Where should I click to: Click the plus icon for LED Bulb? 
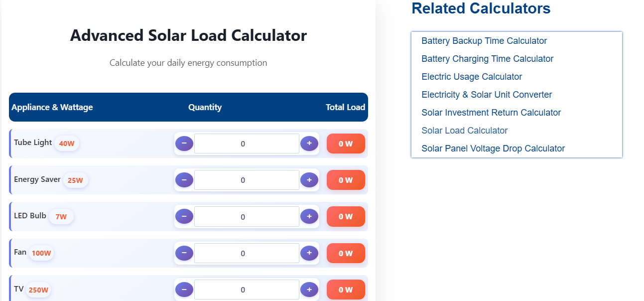coord(309,216)
